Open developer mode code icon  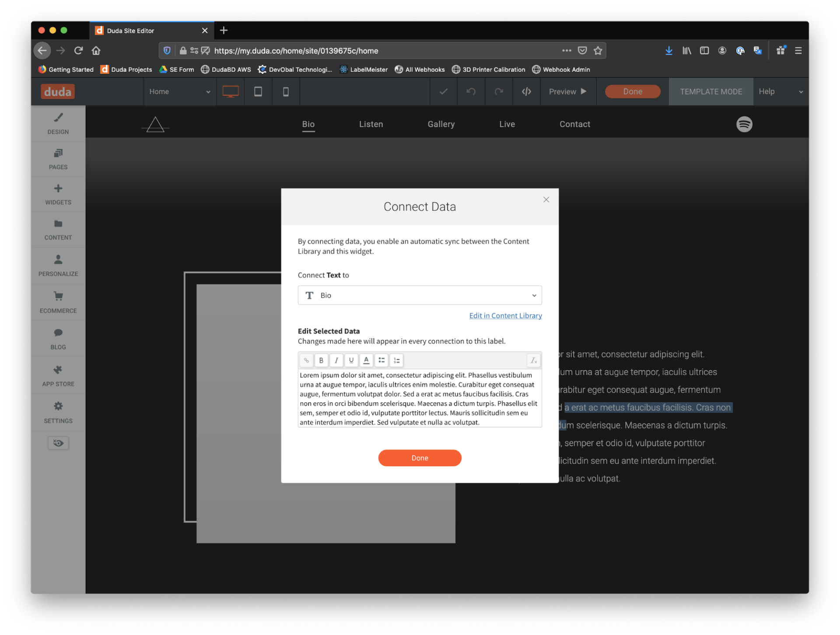pos(526,91)
